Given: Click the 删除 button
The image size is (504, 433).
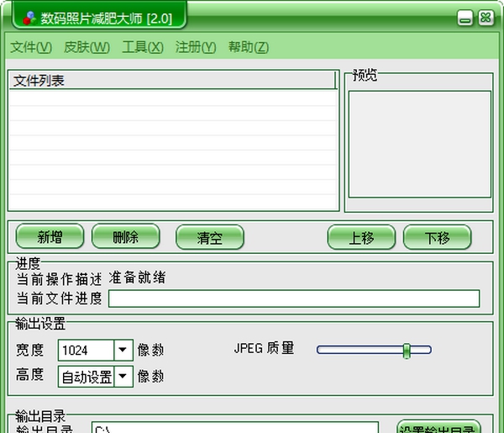Looking at the screenshot, I should point(126,237).
